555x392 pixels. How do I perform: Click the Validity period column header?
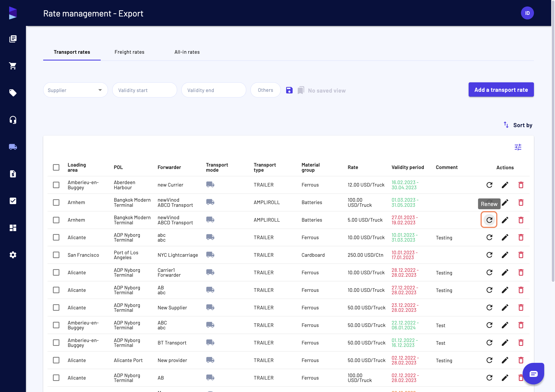pyautogui.click(x=408, y=167)
